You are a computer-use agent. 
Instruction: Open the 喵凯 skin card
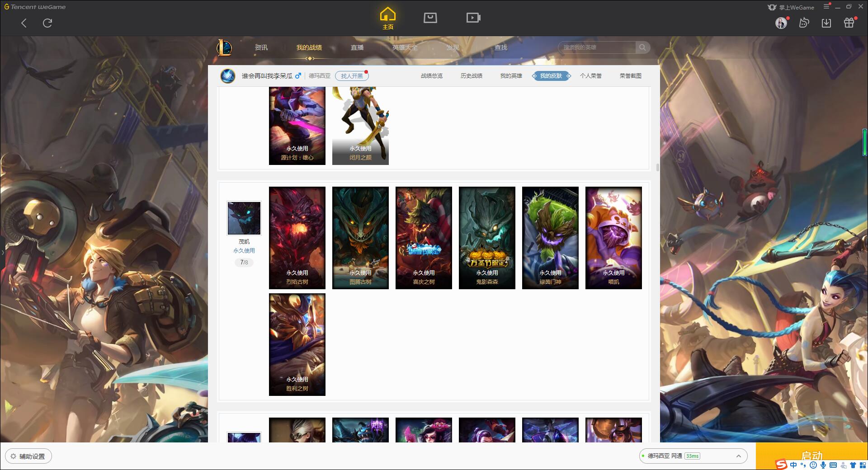(613, 238)
